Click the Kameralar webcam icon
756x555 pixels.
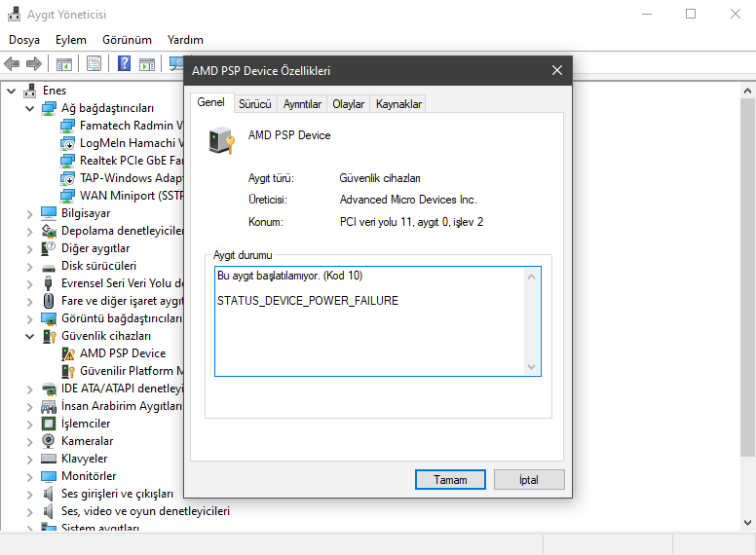pyautogui.click(x=49, y=441)
